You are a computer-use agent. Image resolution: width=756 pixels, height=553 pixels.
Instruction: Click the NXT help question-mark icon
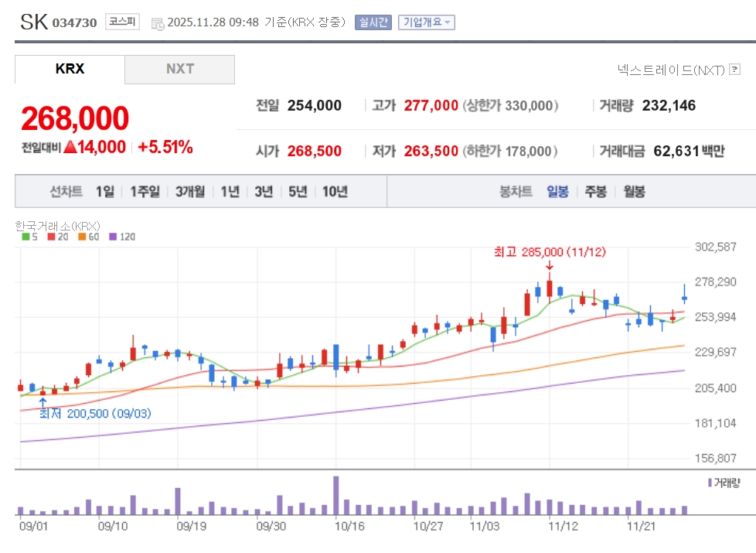734,70
